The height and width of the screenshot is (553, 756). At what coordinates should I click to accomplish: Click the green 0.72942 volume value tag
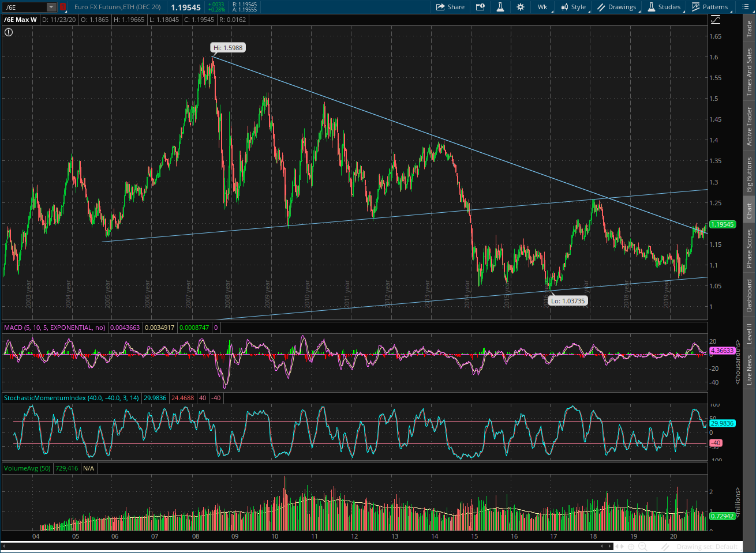click(723, 516)
